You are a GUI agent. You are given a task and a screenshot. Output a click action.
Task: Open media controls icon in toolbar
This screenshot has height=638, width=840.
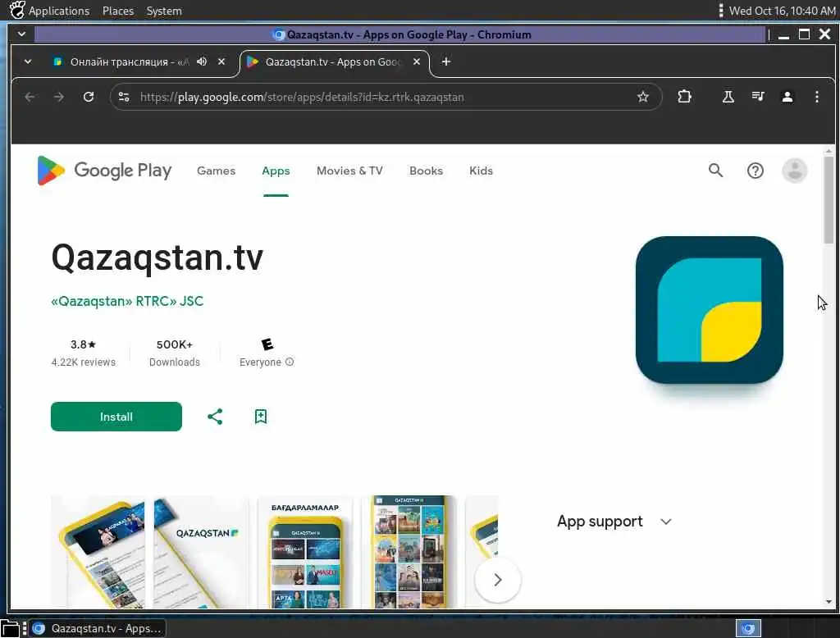click(x=757, y=97)
